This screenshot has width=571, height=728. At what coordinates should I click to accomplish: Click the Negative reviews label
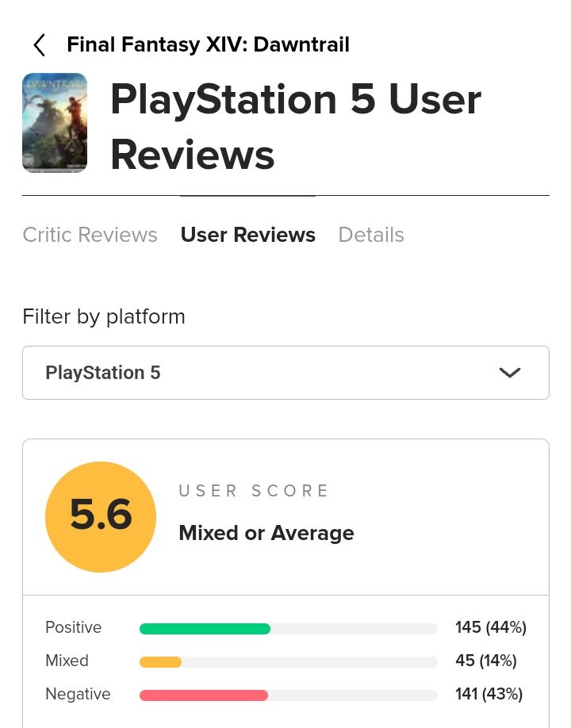(78, 694)
